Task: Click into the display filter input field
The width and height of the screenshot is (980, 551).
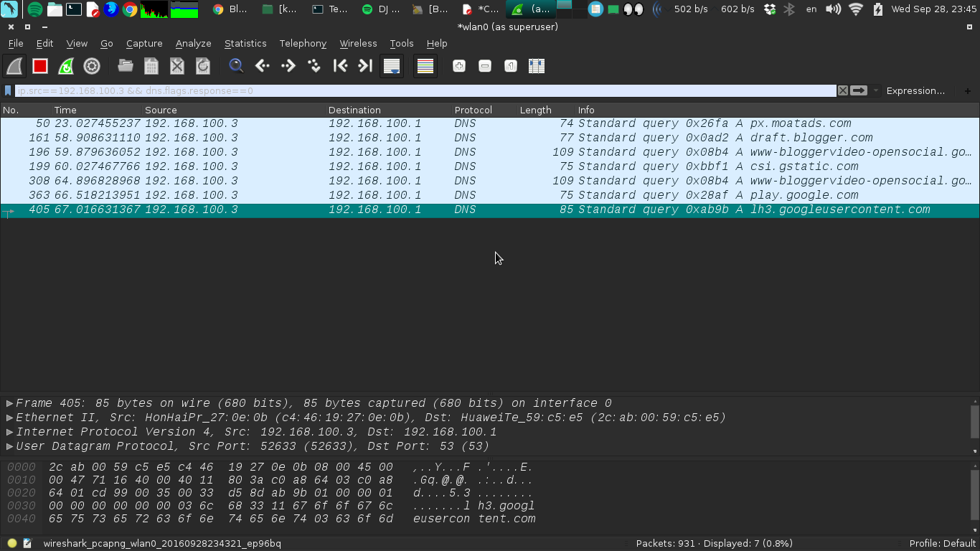Action: coord(425,91)
